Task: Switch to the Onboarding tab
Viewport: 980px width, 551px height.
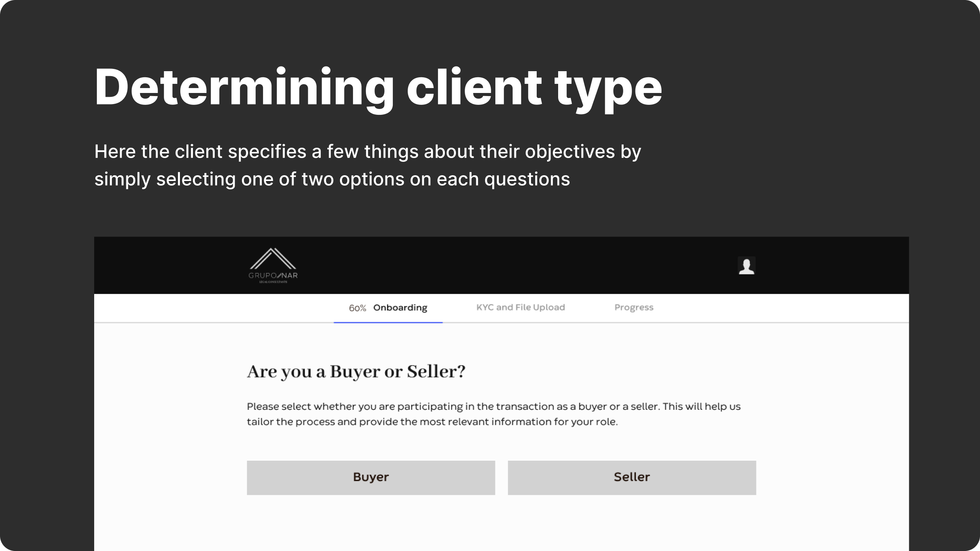Action: coord(400,308)
